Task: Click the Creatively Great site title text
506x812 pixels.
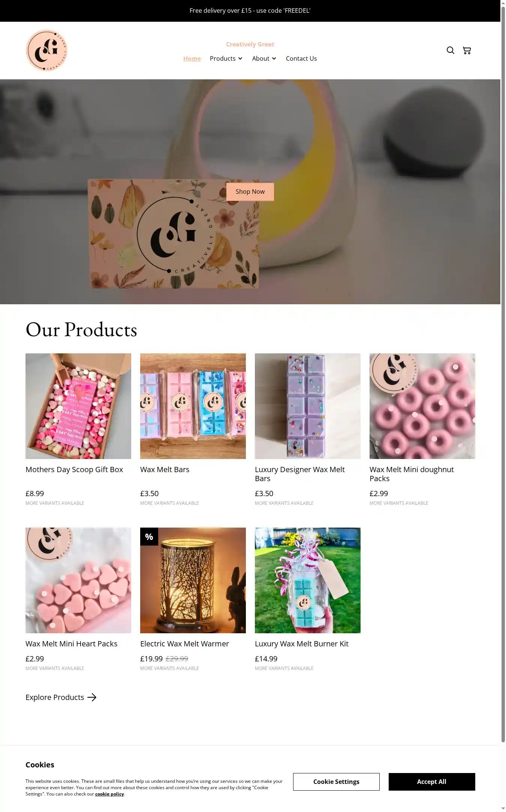Action: click(250, 44)
